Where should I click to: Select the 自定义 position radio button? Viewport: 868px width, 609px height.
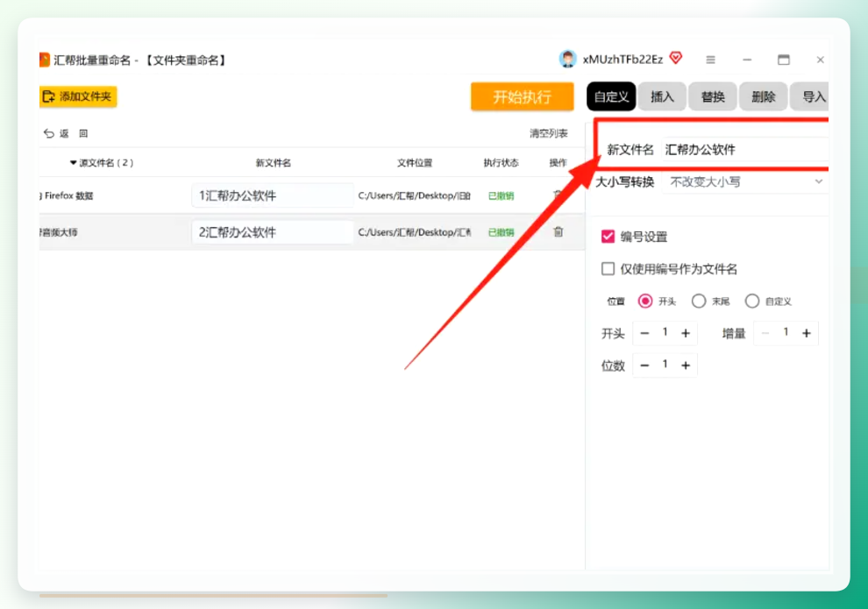tap(751, 301)
